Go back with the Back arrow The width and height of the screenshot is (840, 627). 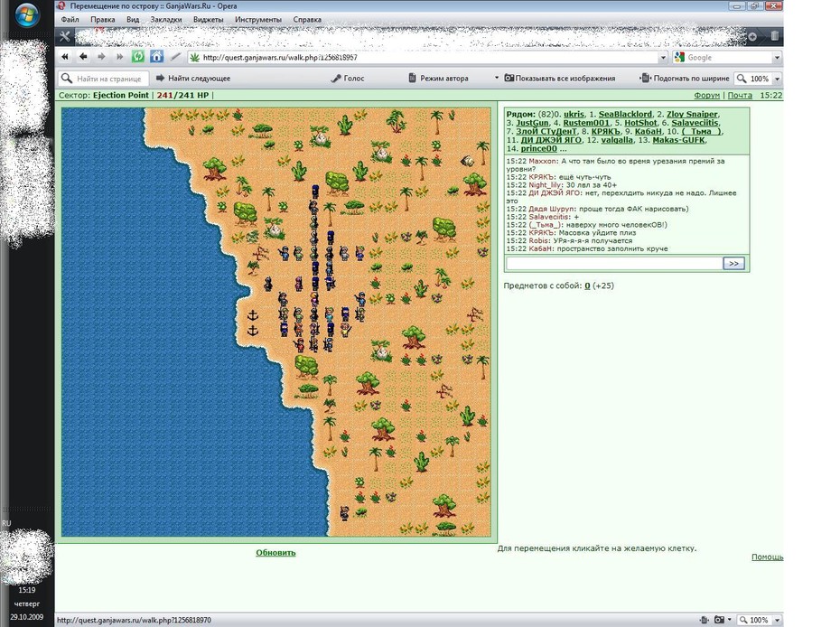coord(83,57)
